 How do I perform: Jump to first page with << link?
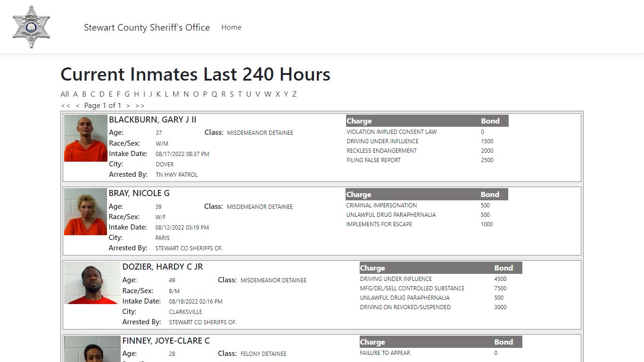point(66,106)
